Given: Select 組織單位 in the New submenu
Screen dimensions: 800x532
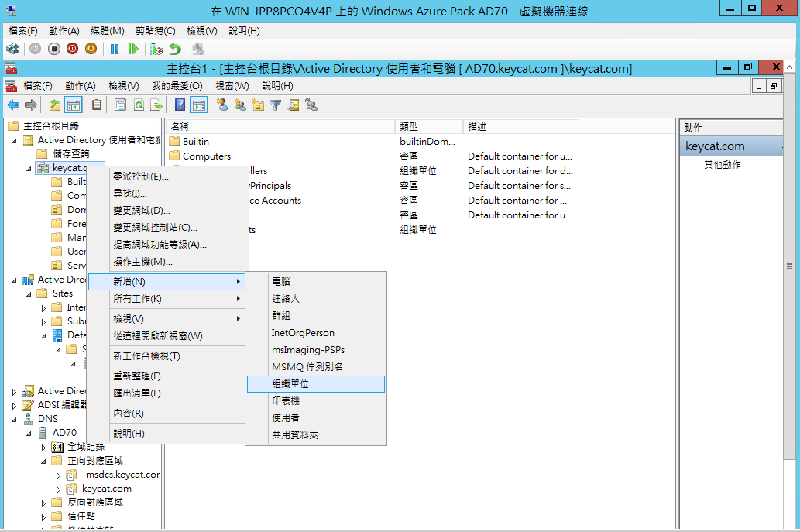Looking at the screenshot, I should tap(316, 384).
